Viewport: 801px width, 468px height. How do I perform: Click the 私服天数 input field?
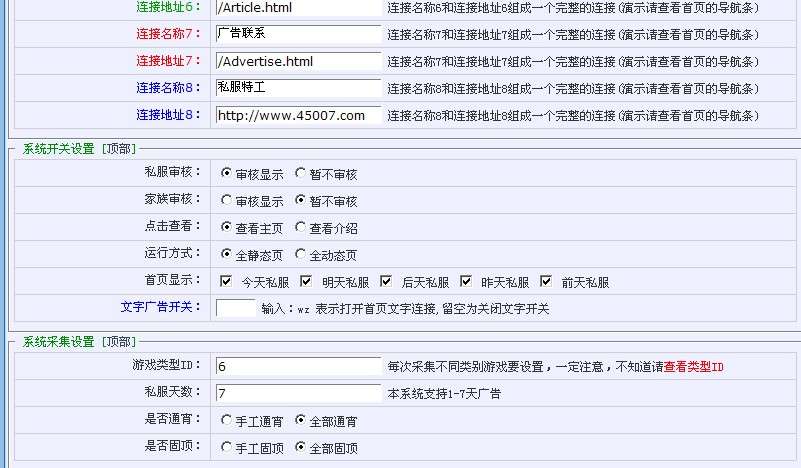pos(298,393)
